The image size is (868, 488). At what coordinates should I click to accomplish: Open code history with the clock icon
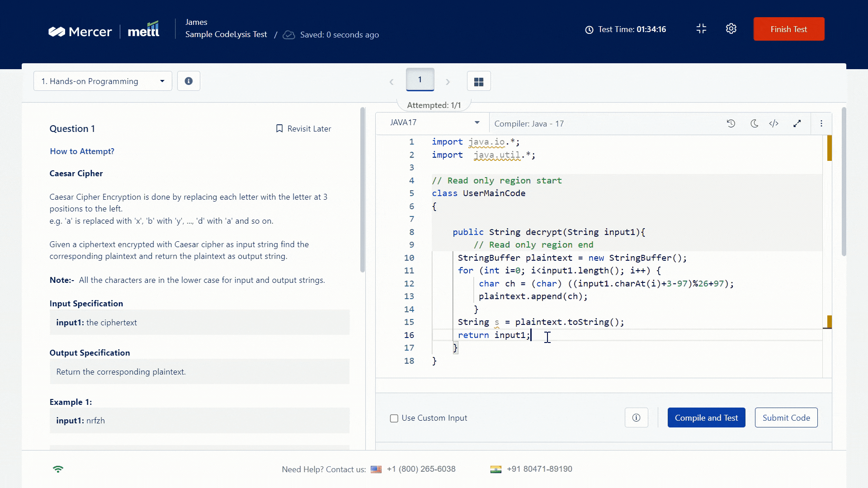731,123
